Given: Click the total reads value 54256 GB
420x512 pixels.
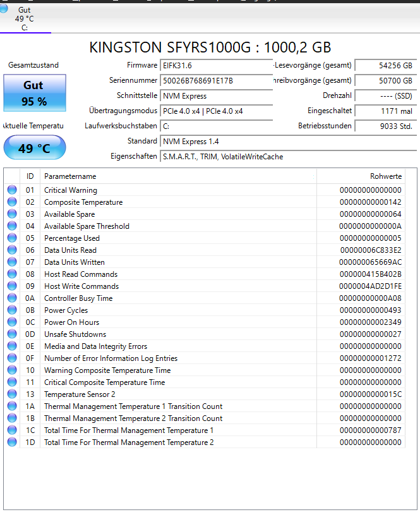Looking at the screenshot, I should pyautogui.click(x=386, y=65).
